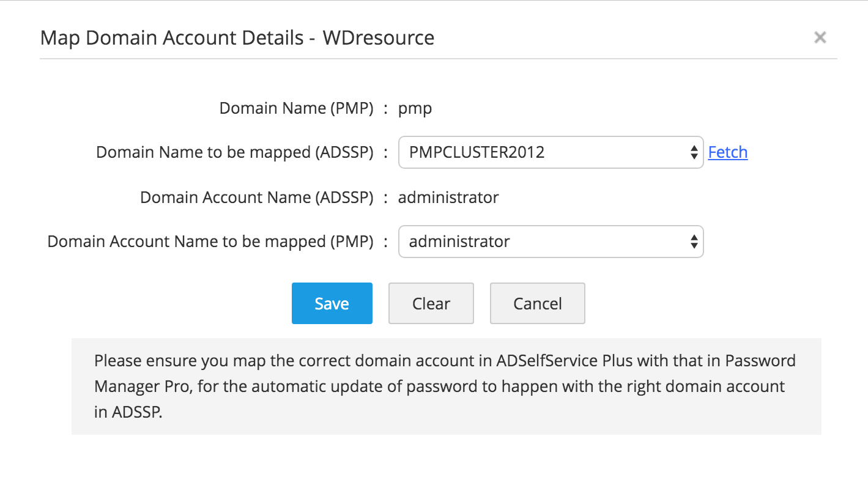Screen dimensions: 868x477
Task: Click the Fetch link
Action: (727, 152)
